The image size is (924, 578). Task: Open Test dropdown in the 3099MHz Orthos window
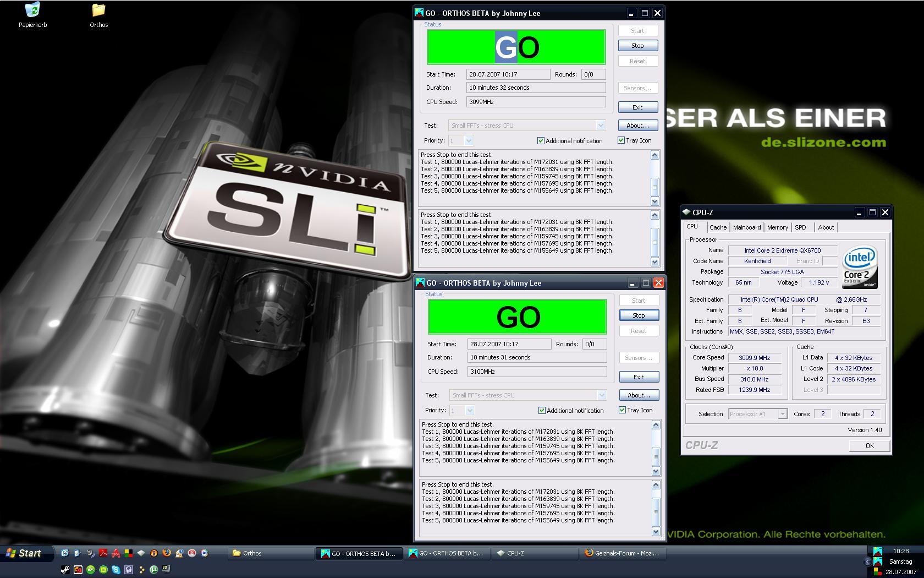pos(601,126)
